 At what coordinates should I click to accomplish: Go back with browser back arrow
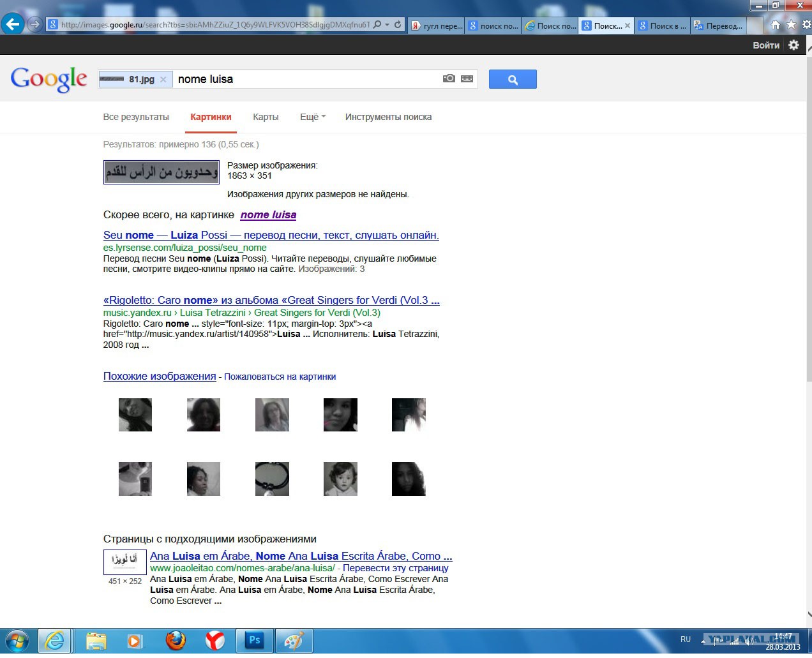tap(12, 24)
